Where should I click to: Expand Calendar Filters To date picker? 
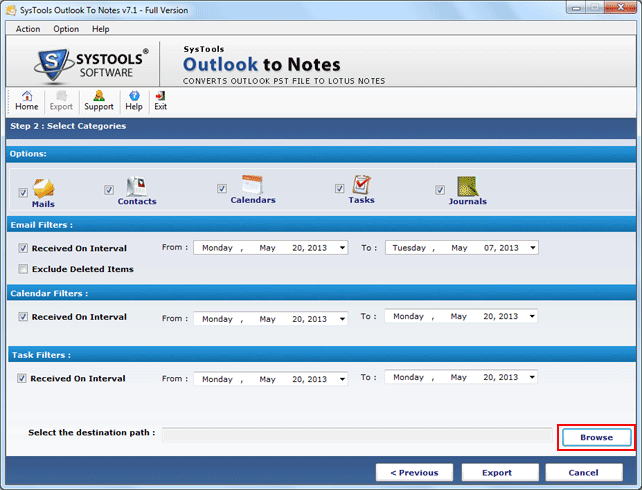point(530,317)
